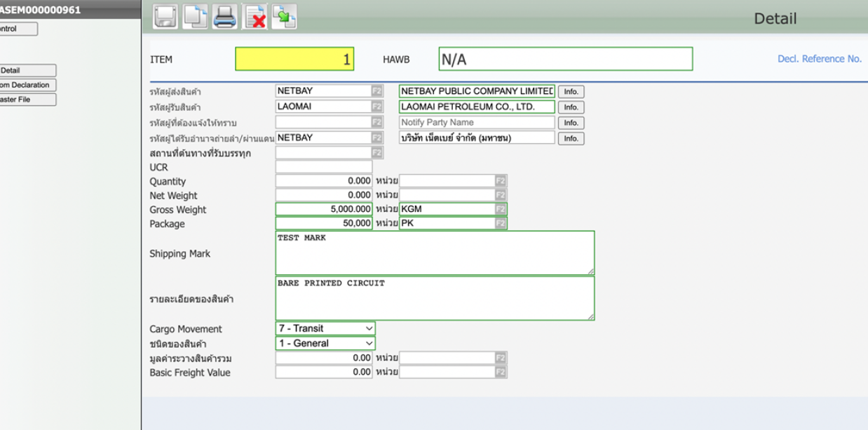Click into the HAWB field

point(565,60)
